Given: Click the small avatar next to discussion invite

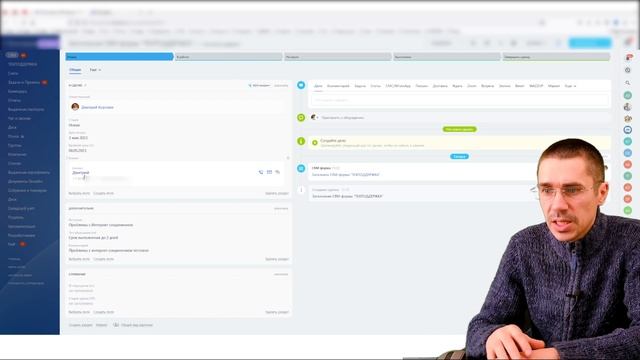Looking at the screenshot, I should [313, 117].
